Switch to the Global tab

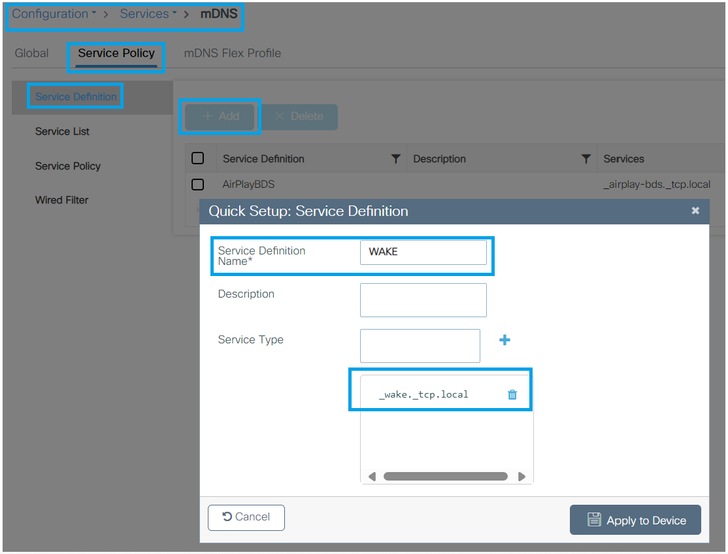32,53
